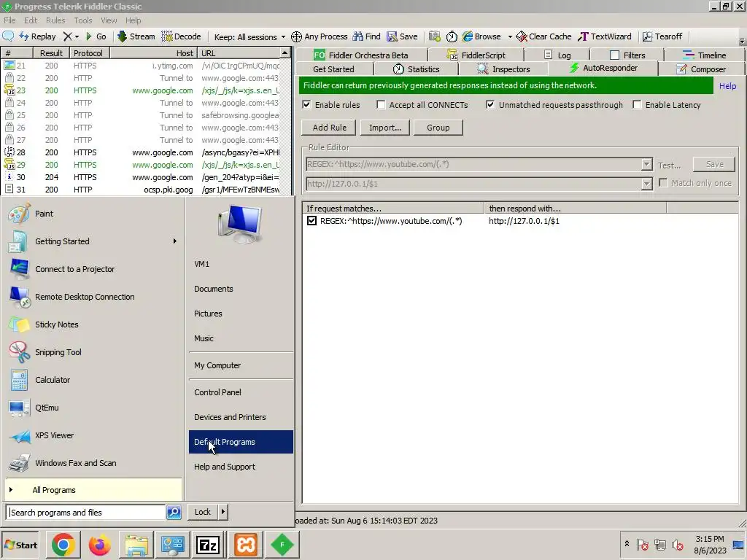Expand the response action dropdown
This screenshot has height=560, width=747.
[646, 184]
